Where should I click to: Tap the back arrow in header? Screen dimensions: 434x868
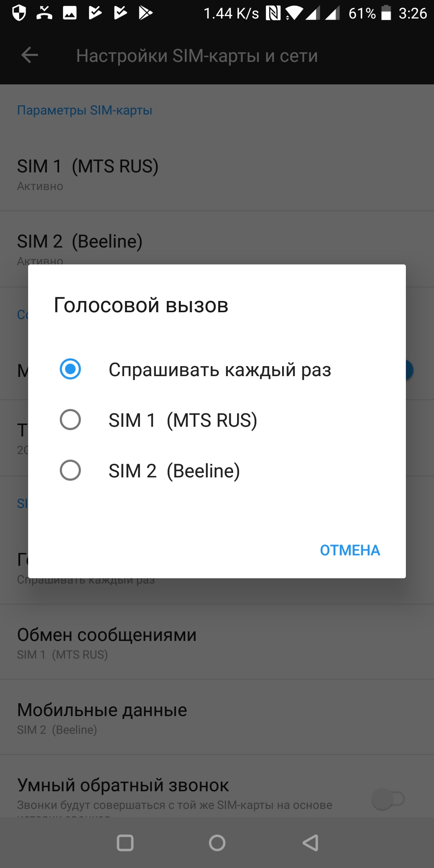(x=29, y=55)
